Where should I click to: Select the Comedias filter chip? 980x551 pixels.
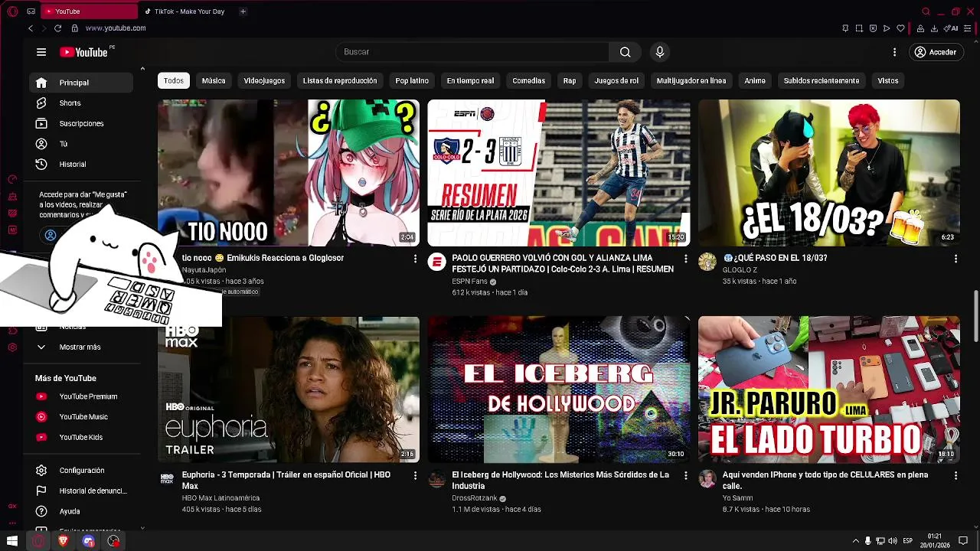coord(529,80)
